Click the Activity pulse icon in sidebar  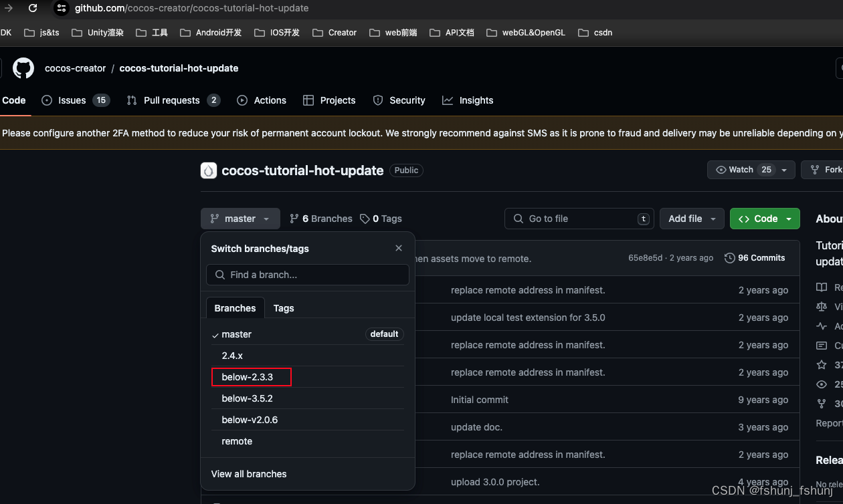[822, 326]
